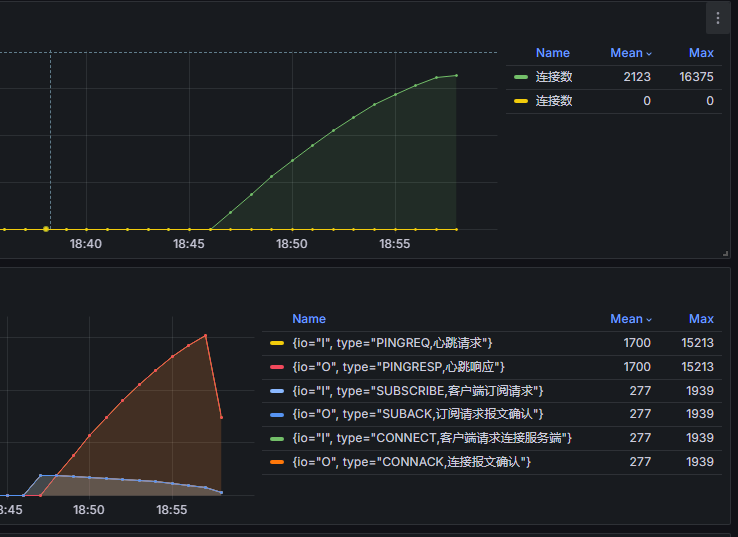Click the Name header in the bottom legend

click(309, 319)
